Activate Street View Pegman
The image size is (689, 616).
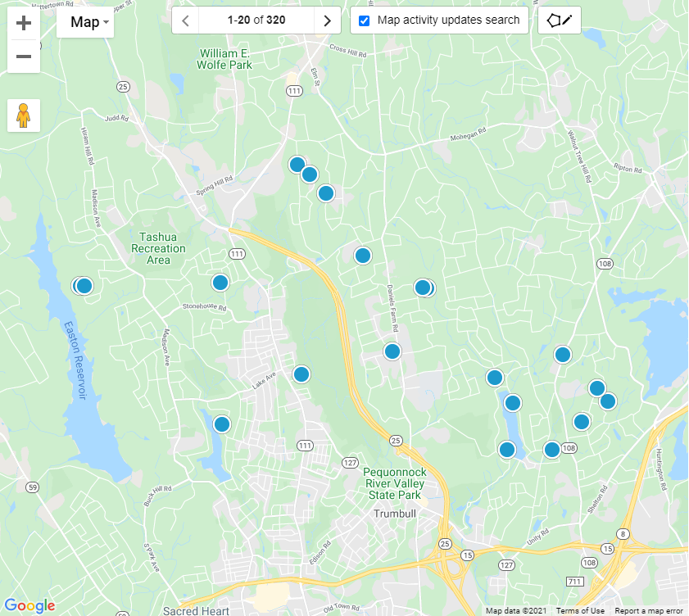pos(23,115)
